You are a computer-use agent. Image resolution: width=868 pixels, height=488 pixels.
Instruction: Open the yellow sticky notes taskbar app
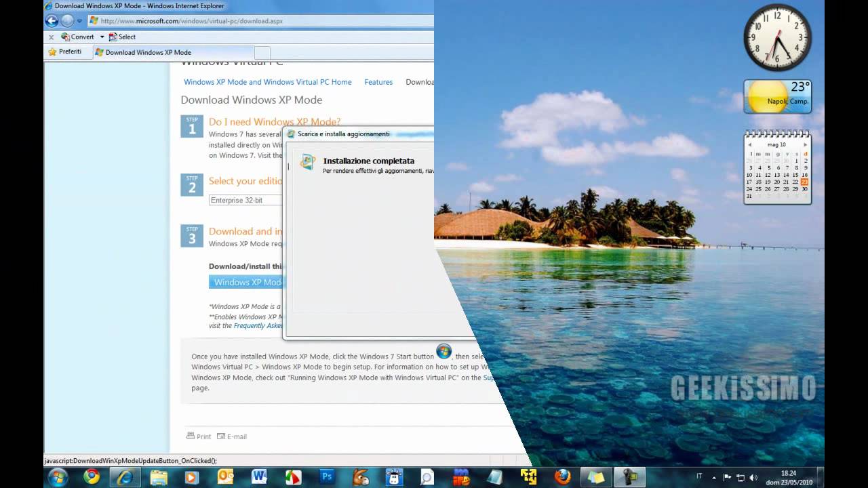click(595, 477)
